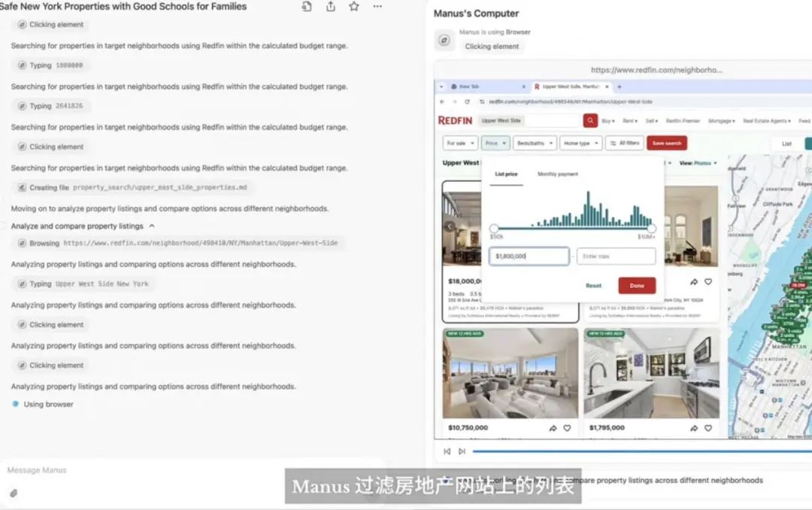The width and height of the screenshot is (812, 510).
Task: Click the Redfin Upper West Side search box
Action: [x=529, y=121]
